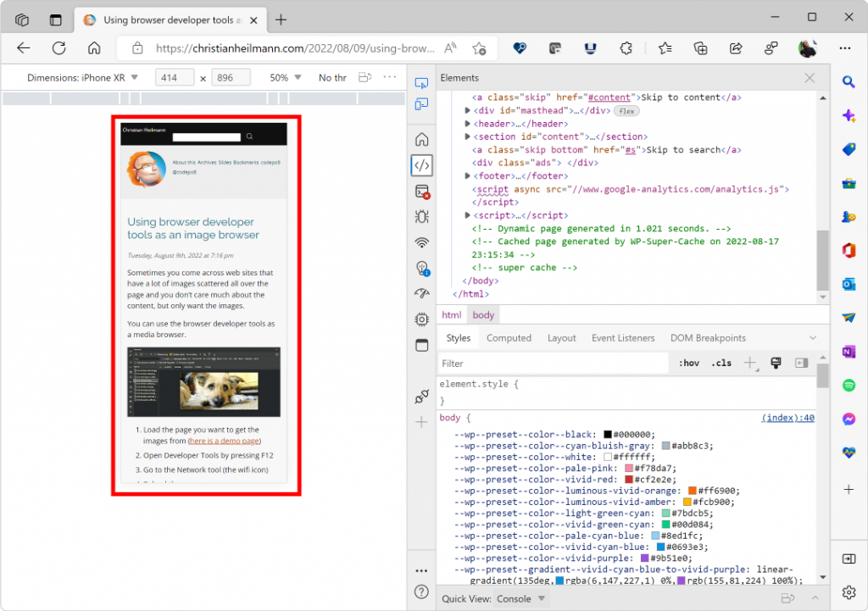Screen dimensions: 868x611
Task: Rotate the emulated device
Action: 364,77
